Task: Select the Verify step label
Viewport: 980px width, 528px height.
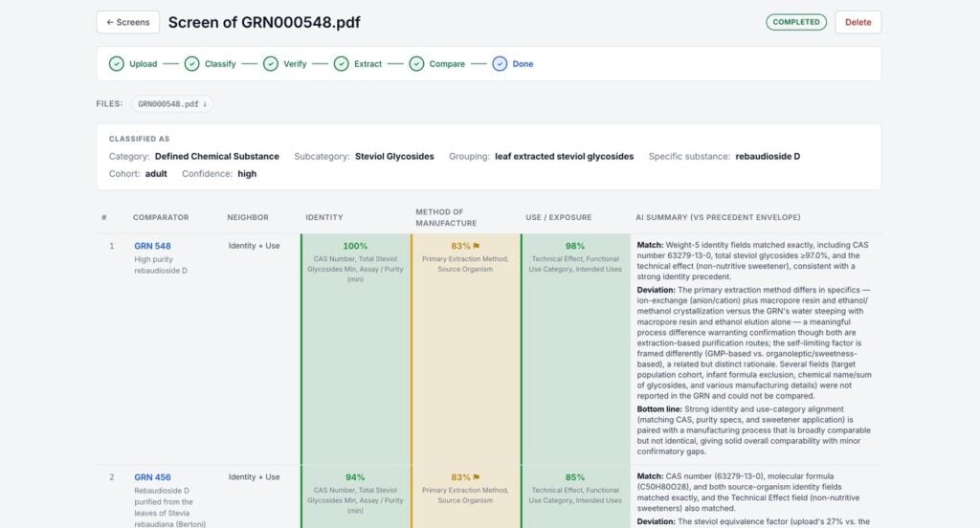Action: coord(295,64)
